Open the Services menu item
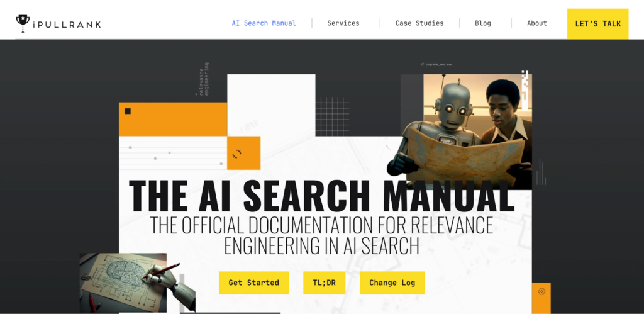Image resolution: width=644 pixels, height=314 pixels. (x=343, y=23)
